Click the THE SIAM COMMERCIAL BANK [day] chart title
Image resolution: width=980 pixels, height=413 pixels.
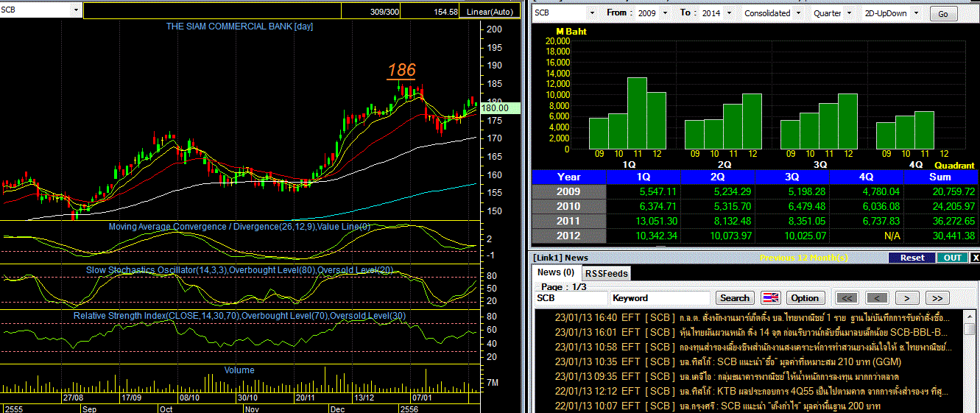click(239, 27)
